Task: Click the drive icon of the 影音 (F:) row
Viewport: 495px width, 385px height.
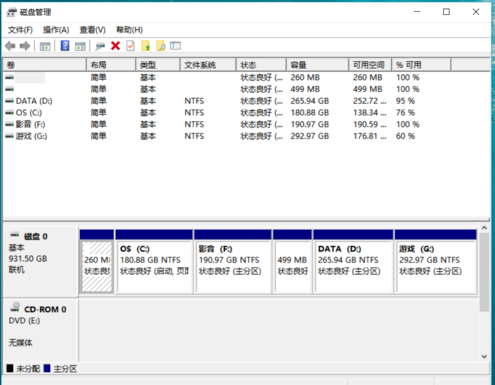Action: tap(10, 124)
